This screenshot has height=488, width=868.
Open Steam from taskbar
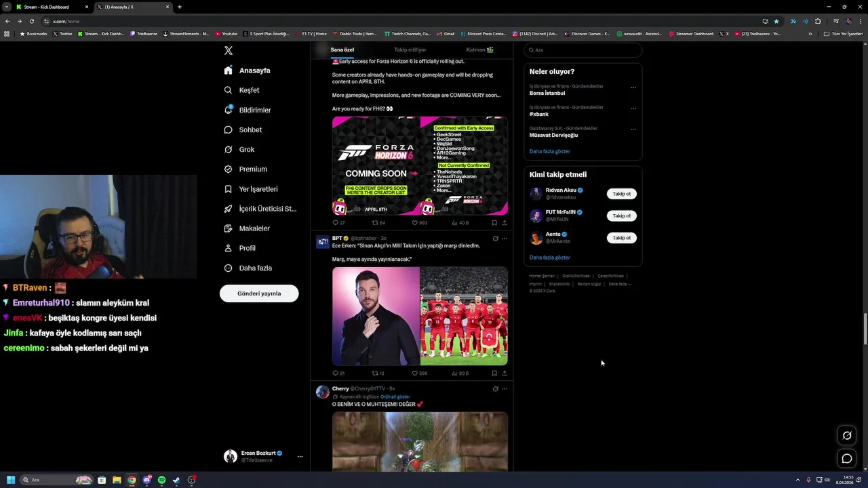coord(176,480)
